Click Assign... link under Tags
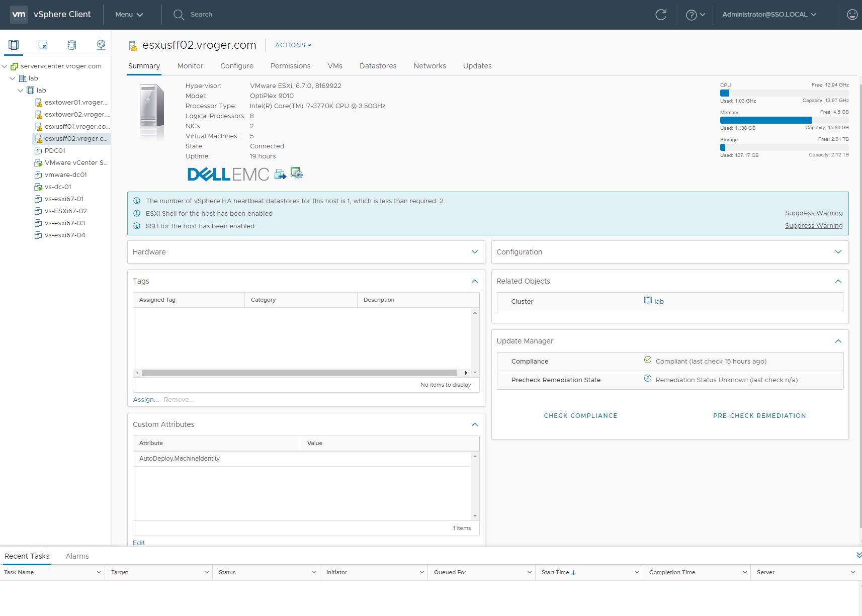The image size is (862, 616). 145,399
